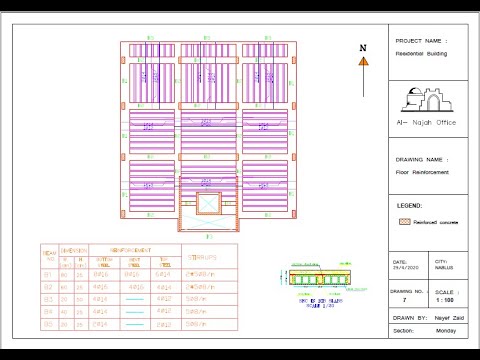Click the 'Reinforced concrete' legend text

436,222
